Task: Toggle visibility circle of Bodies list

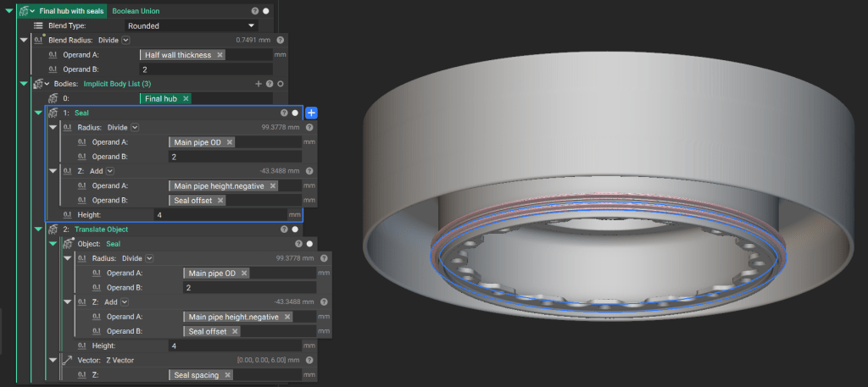Action: tap(280, 84)
